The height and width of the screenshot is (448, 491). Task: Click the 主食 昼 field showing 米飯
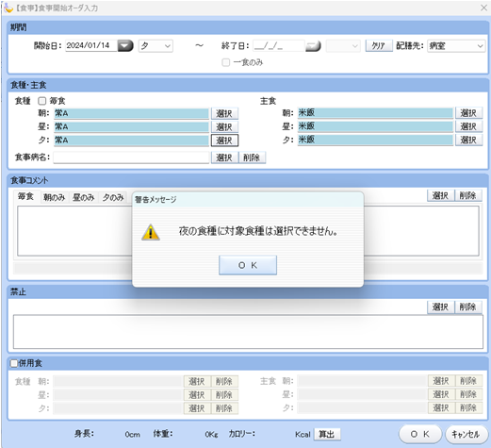pos(375,126)
